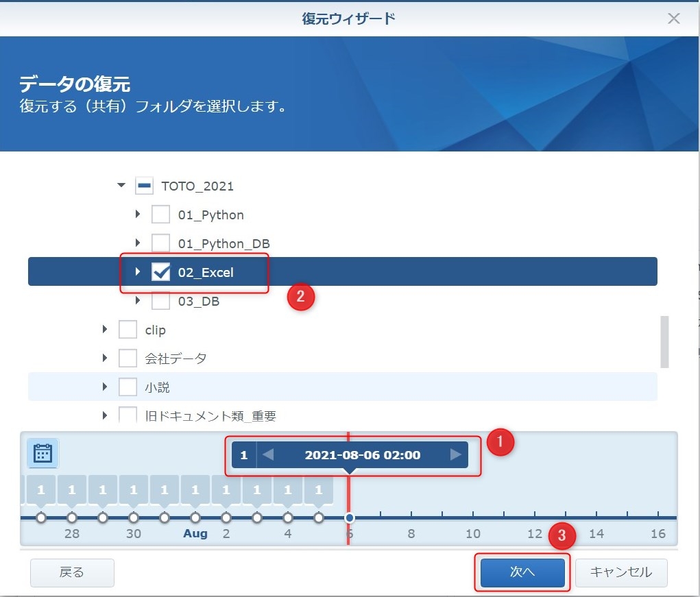Go to next backup version arrow
This screenshot has height=597, width=700.
pyautogui.click(x=455, y=454)
